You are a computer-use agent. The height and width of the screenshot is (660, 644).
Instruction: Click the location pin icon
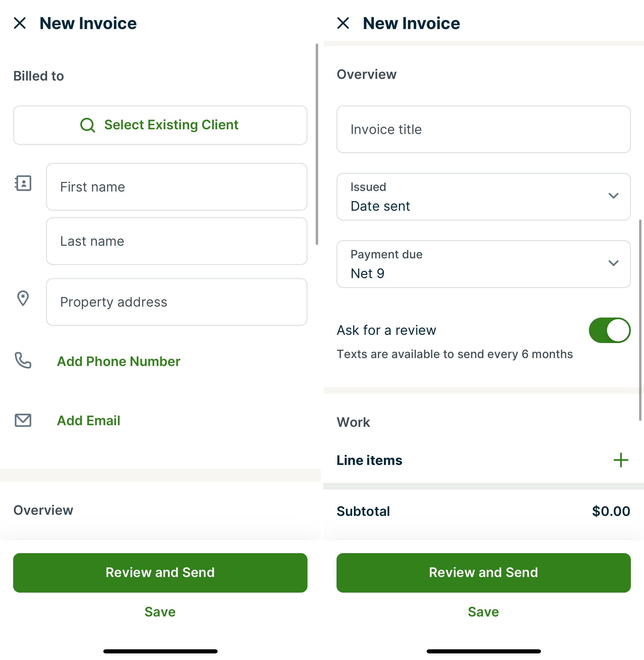23,298
